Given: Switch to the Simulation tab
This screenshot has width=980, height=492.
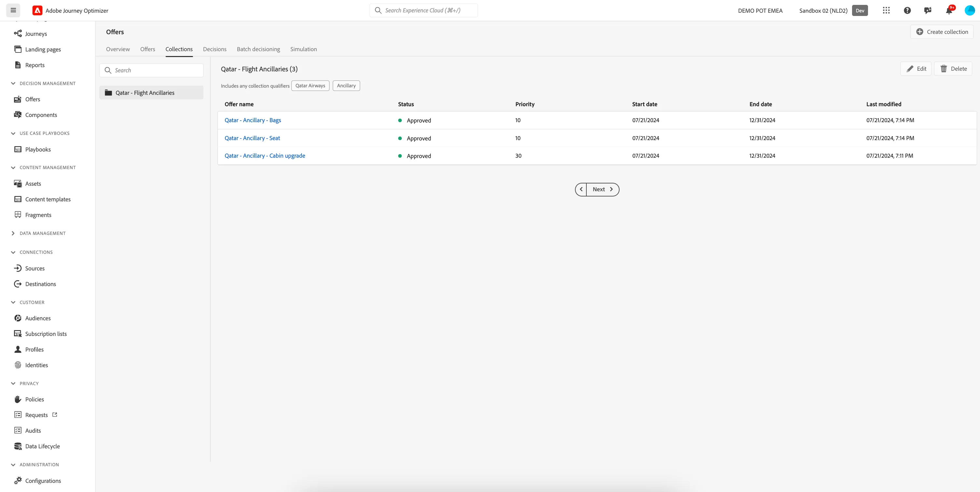Looking at the screenshot, I should pyautogui.click(x=303, y=49).
